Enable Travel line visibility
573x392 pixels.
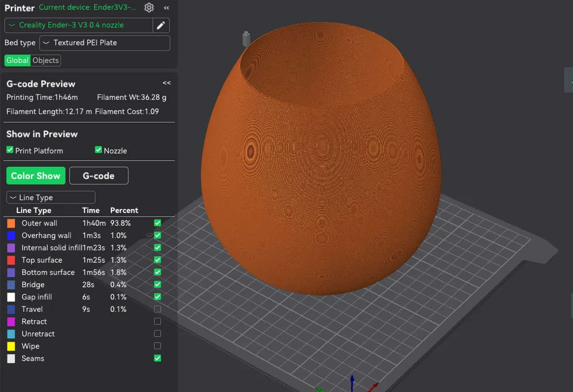pos(158,309)
